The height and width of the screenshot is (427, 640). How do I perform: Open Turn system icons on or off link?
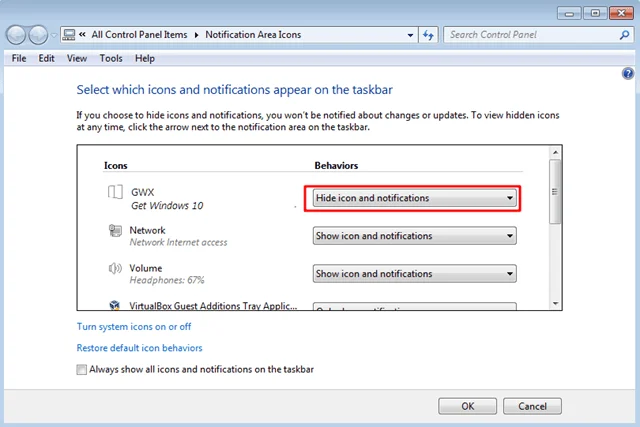[x=134, y=327]
